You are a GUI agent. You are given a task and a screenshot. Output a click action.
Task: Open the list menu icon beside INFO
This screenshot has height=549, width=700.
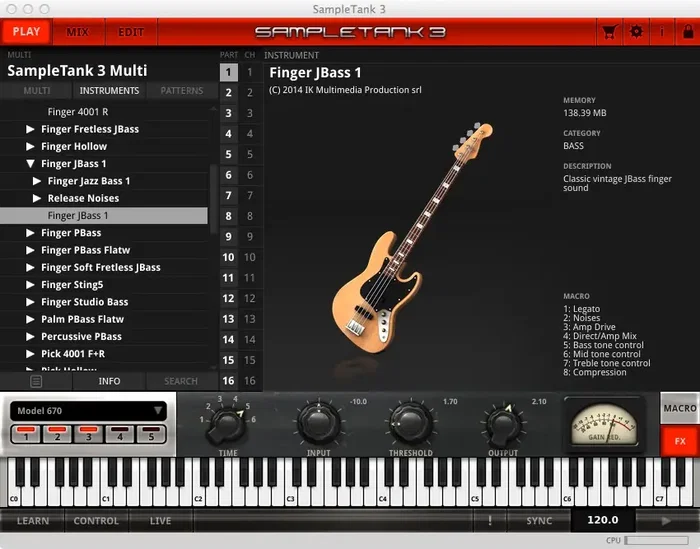(x=36, y=381)
